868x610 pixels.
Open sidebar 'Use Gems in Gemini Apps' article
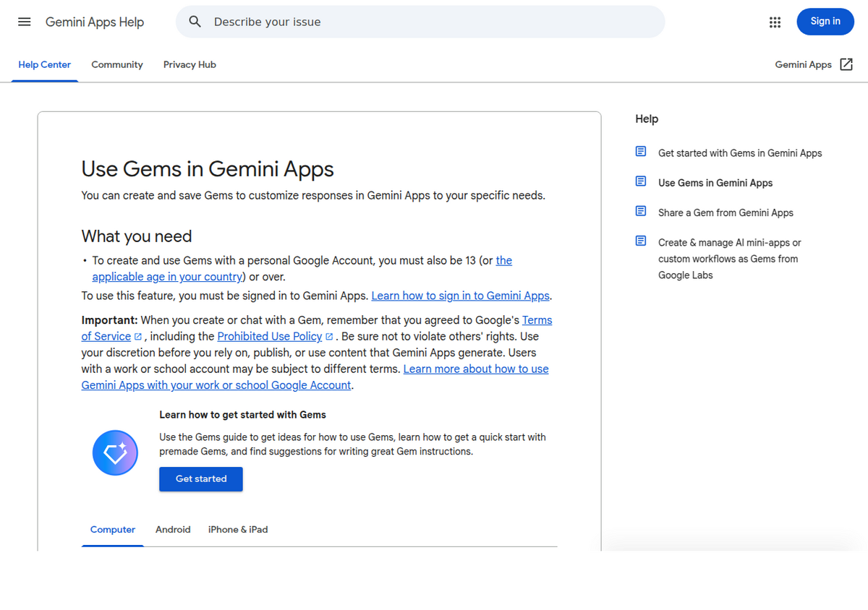pos(715,183)
